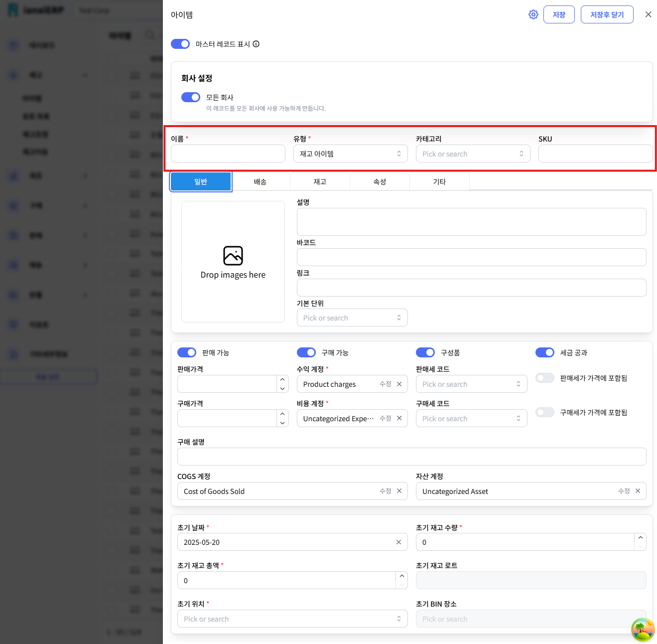The height and width of the screenshot is (644, 657).
Task: Switch to the 일반 tab
Action: tap(201, 181)
